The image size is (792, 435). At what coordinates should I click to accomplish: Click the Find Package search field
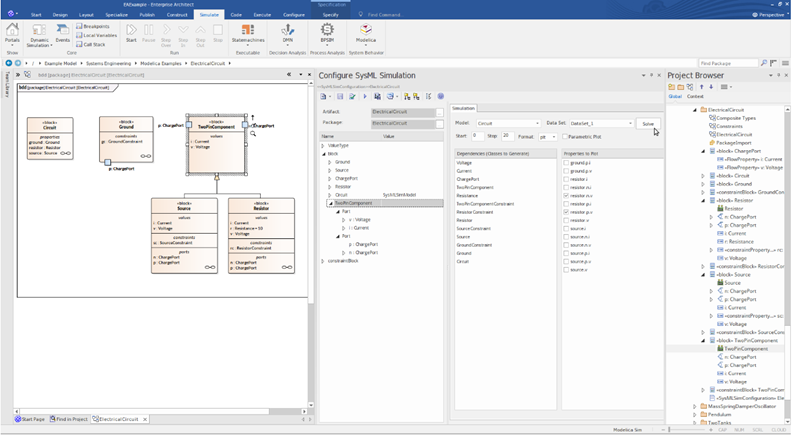pos(728,63)
